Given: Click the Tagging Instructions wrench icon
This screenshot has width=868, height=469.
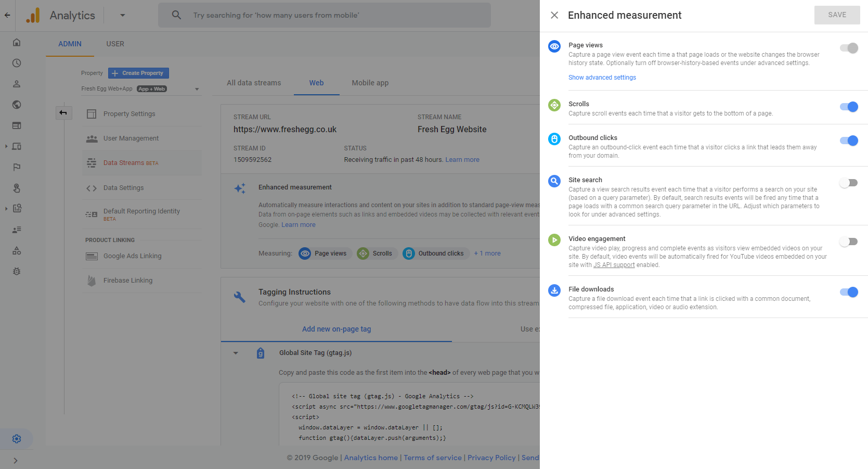Looking at the screenshot, I should pos(240,297).
